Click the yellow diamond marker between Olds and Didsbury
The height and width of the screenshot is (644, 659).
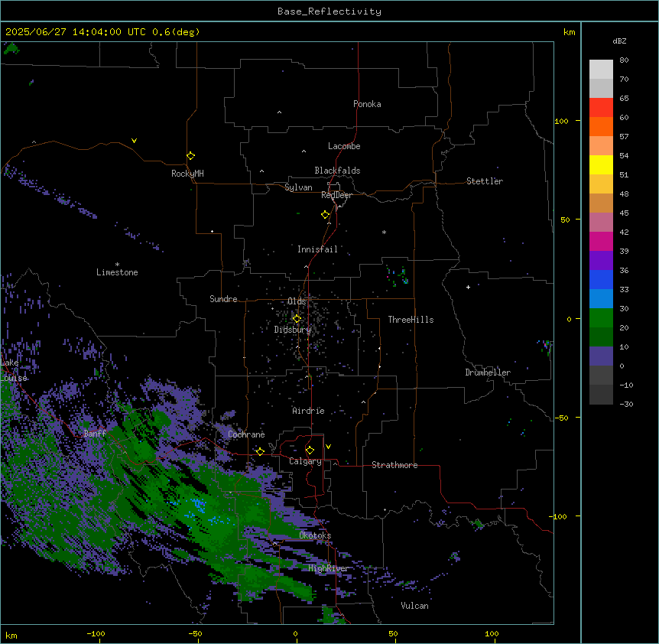pyautogui.click(x=297, y=319)
